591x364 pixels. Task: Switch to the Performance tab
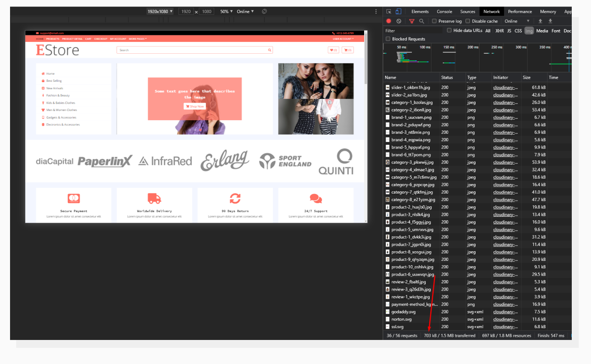(x=520, y=11)
